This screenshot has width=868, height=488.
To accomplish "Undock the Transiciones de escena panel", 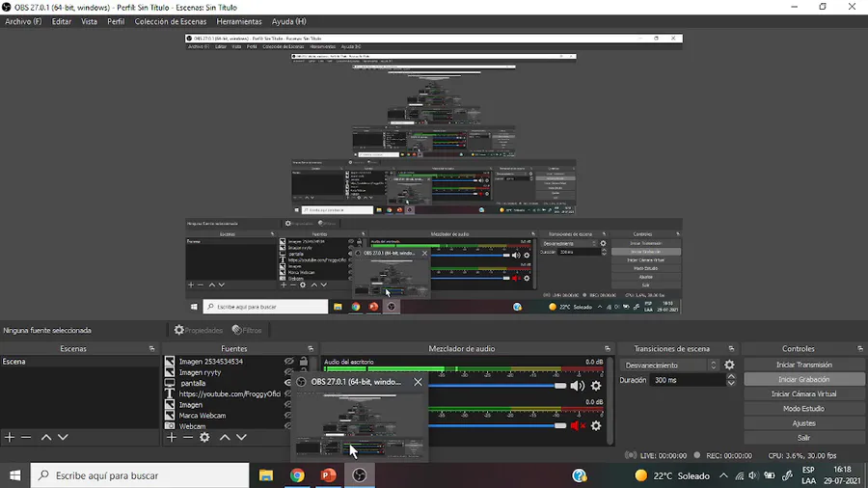I will point(731,349).
